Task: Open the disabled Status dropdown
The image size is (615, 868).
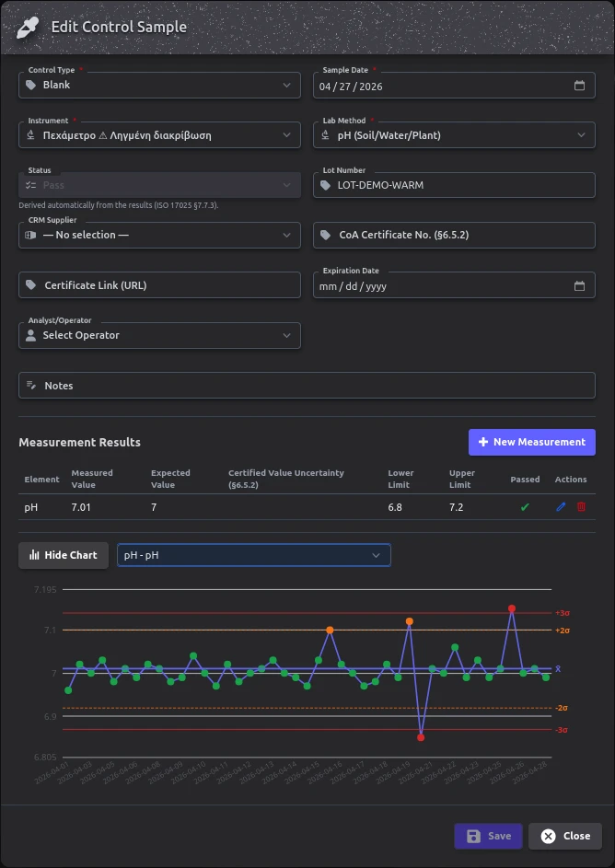Action: point(159,185)
